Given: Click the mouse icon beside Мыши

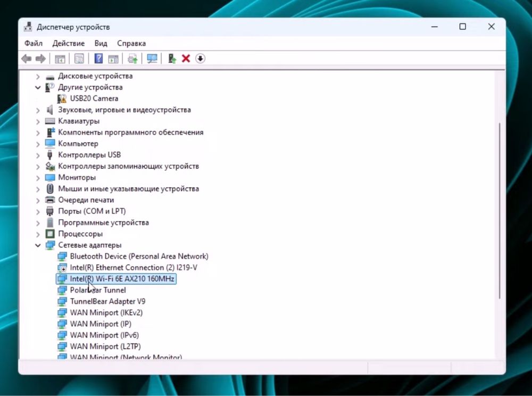Looking at the screenshot, I should click(50, 188).
